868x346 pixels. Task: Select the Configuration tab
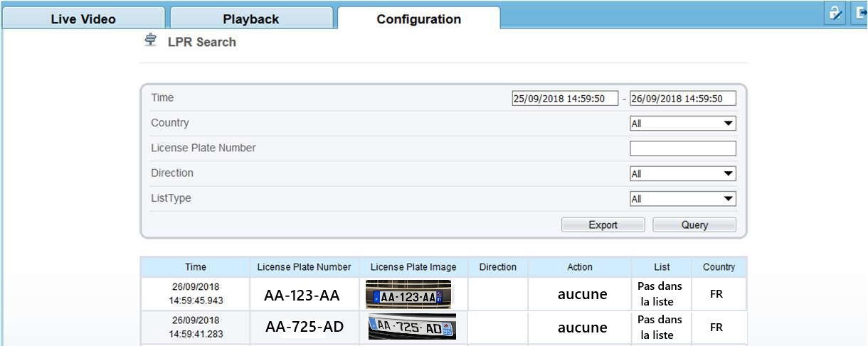click(x=418, y=19)
